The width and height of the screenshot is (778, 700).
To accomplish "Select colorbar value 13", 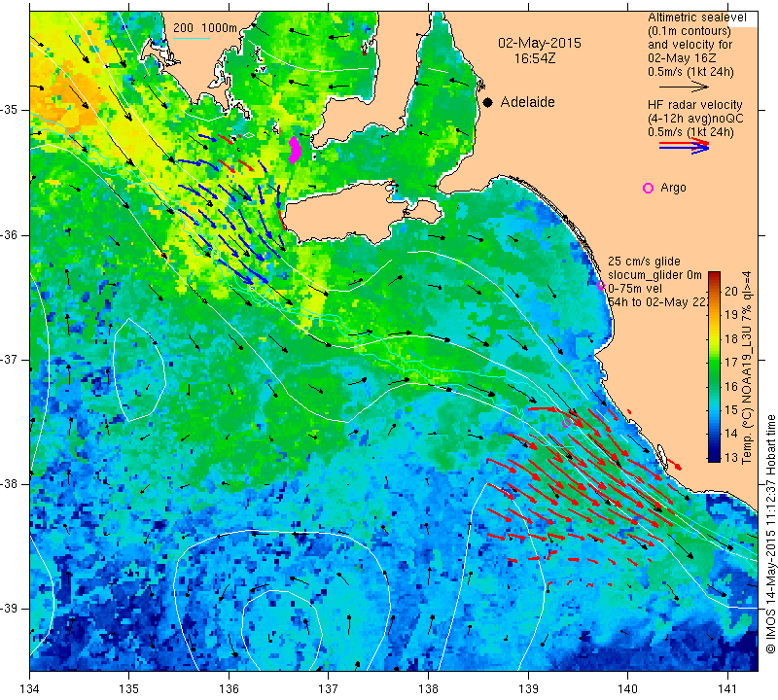I will pyautogui.click(x=731, y=457).
